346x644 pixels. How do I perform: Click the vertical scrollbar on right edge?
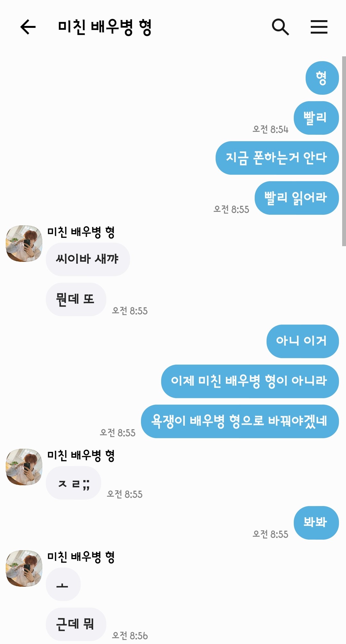344,151
